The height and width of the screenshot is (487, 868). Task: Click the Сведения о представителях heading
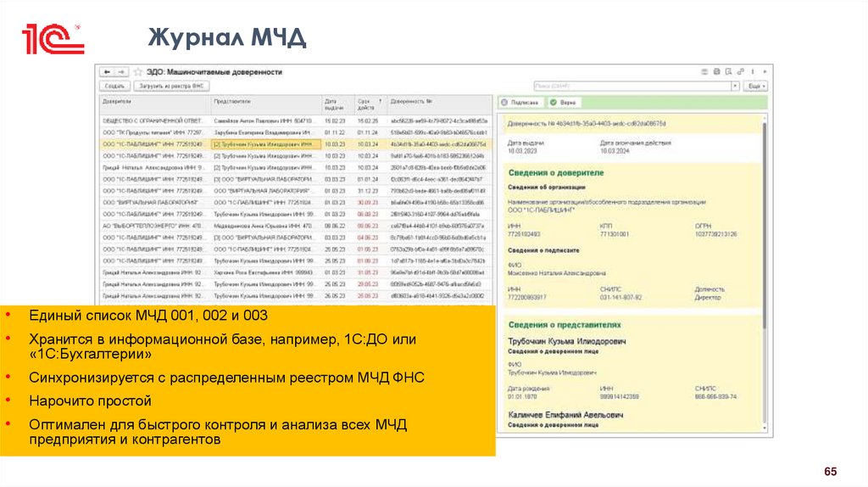pyautogui.click(x=565, y=325)
